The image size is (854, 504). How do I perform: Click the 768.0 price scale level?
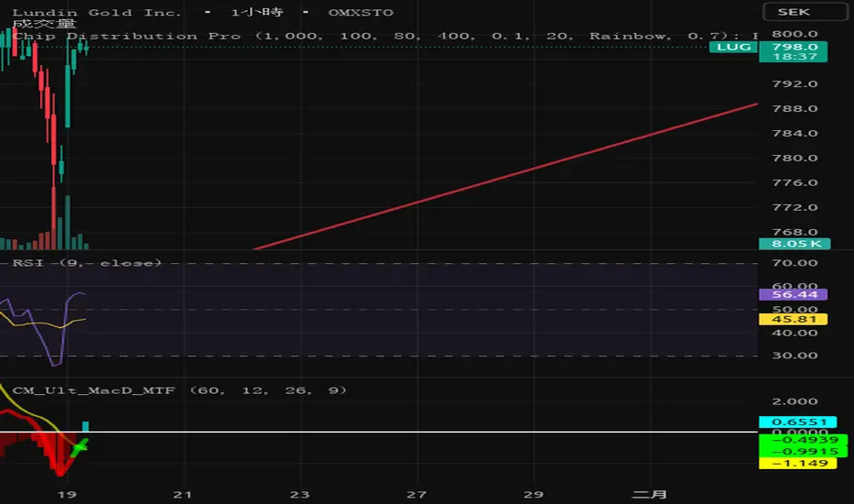click(x=794, y=232)
